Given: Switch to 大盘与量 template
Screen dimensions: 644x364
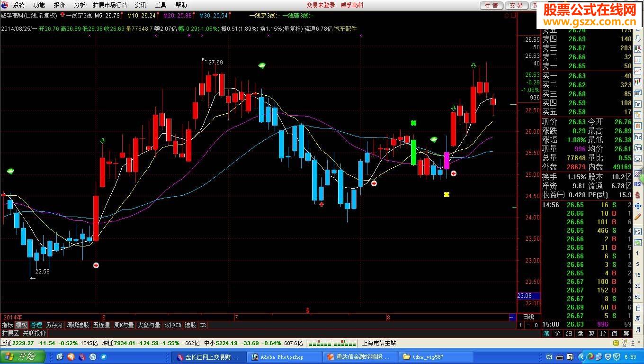Looking at the screenshot, I should coord(149,325).
